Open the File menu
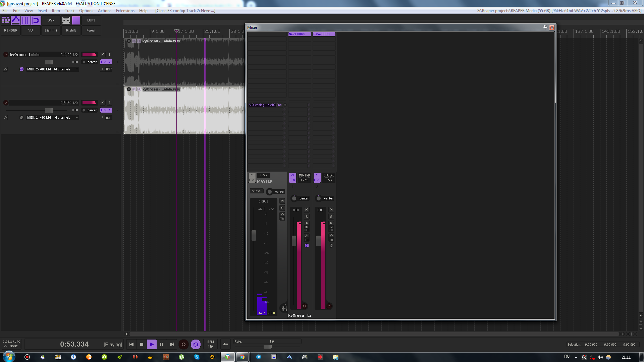Viewport: 644px width, 362px height. [5, 11]
